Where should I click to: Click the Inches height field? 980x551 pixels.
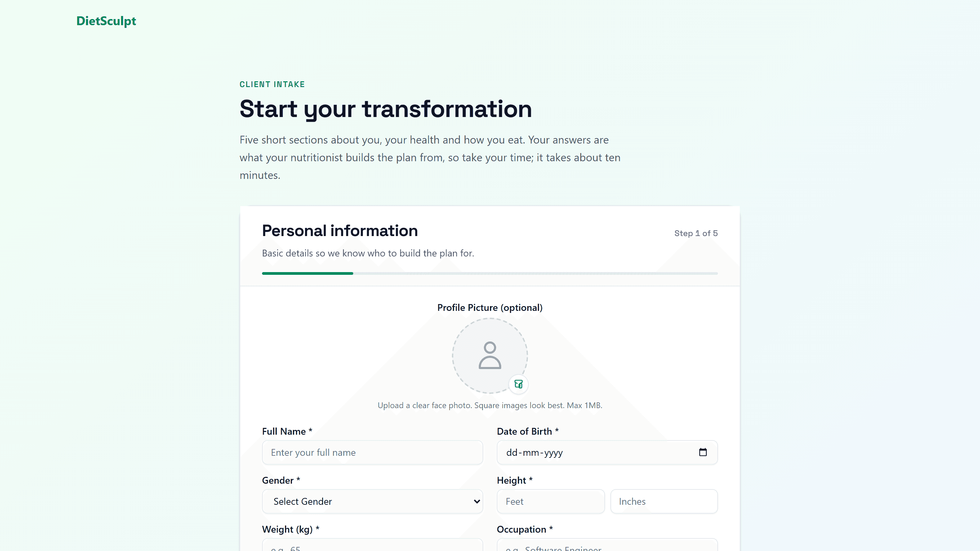point(664,502)
